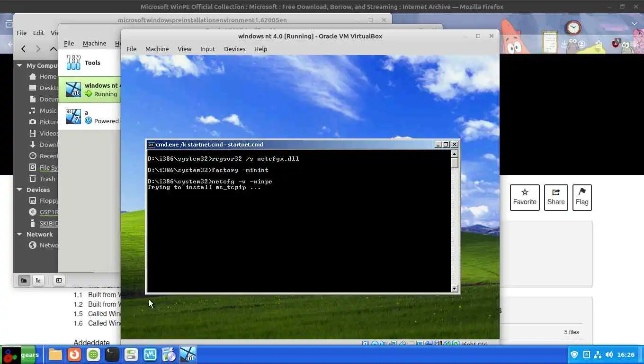Go up one folder in file manager
644x364 pixels.
point(54,48)
